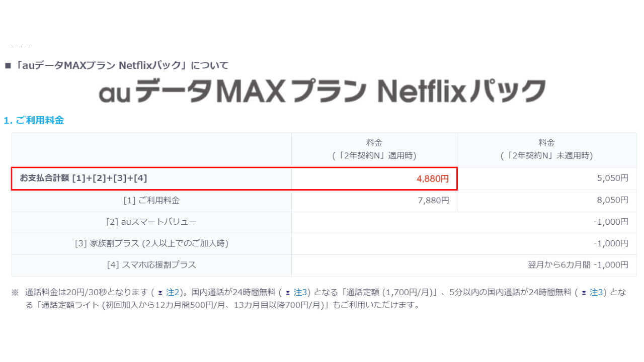644x362 pixels.
Task: Select the [3] 家族割プラス row label
Action: coord(151,244)
